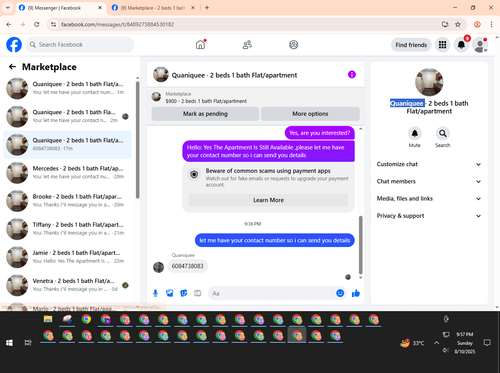Open File Explorer from taskbar
This screenshot has height=373, width=500.
(x=48, y=319)
